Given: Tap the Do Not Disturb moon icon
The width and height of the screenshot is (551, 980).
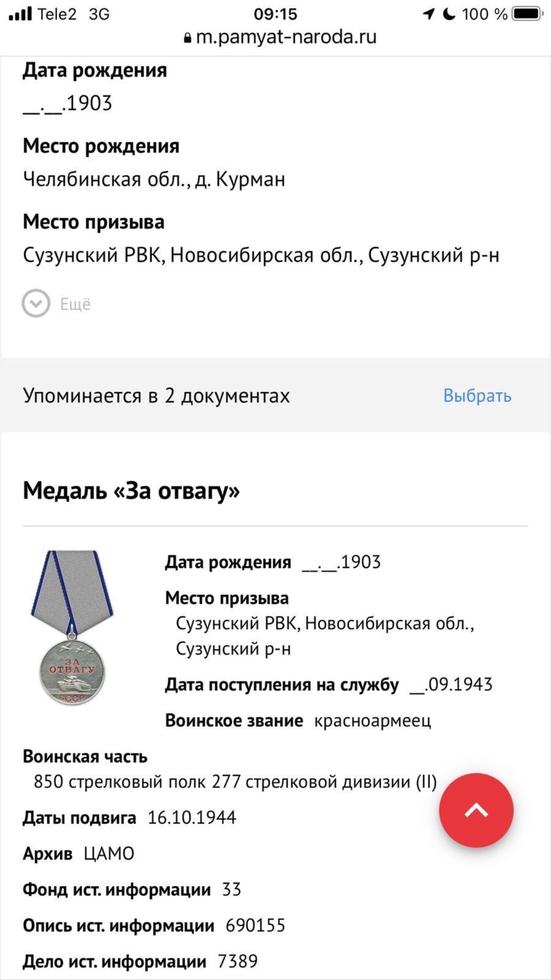Looking at the screenshot, I should 449,13.
